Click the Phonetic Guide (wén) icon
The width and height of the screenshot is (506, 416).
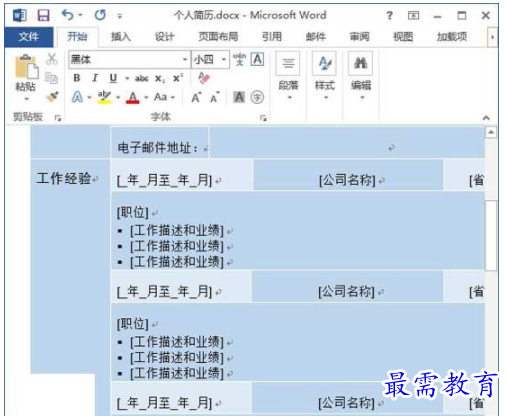tap(239, 59)
